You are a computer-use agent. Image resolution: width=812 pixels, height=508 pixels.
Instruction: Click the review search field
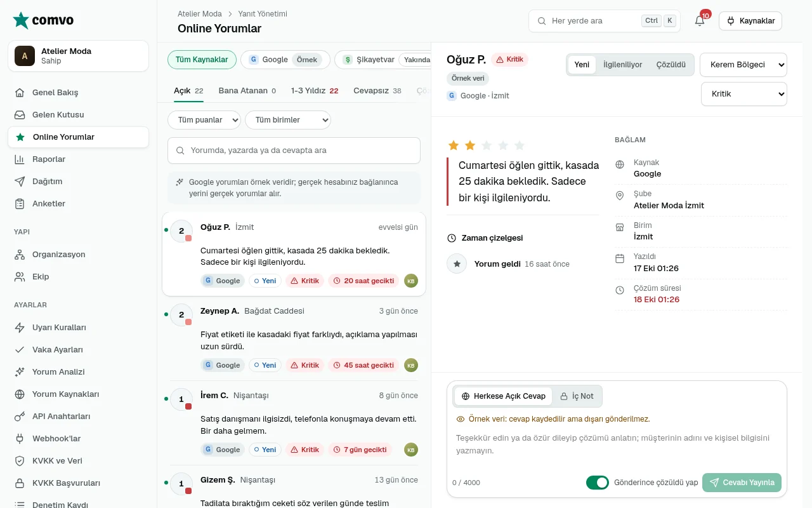294,150
